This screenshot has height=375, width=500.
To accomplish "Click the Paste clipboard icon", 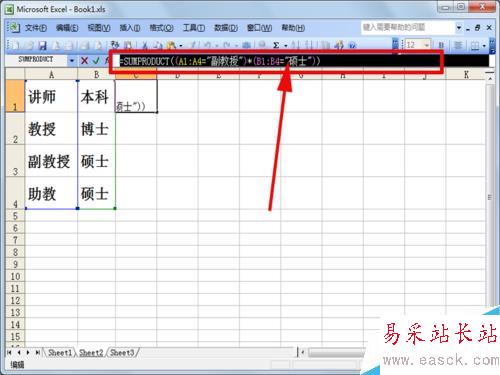I will [x=171, y=45].
